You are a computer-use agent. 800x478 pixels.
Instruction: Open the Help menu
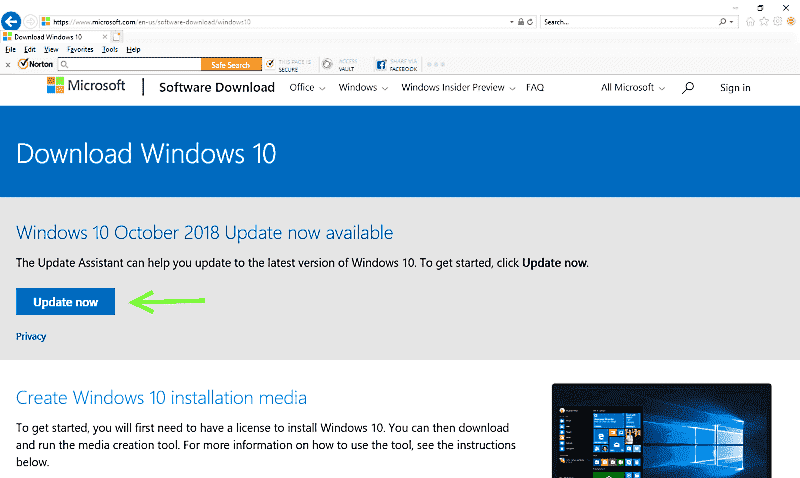(133, 49)
